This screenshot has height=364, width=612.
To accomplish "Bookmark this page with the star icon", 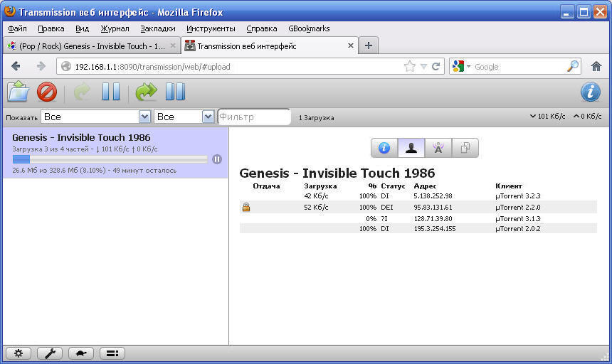I will (x=409, y=66).
